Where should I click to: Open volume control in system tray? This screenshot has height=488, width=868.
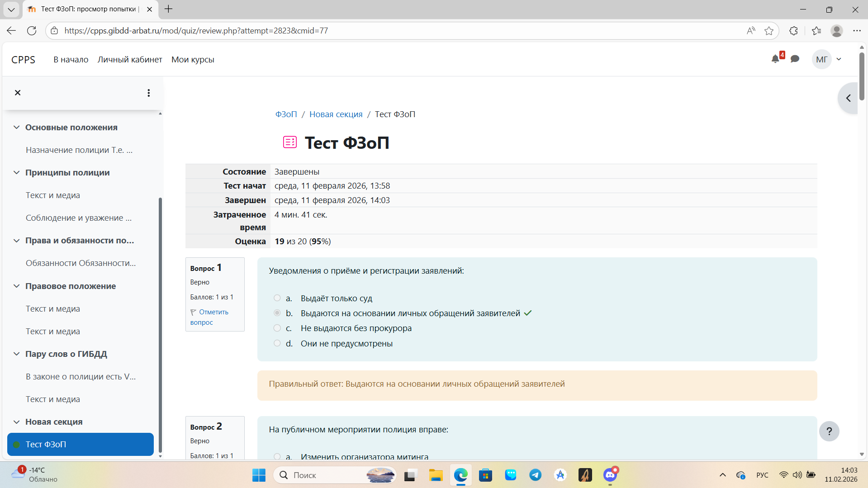click(x=797, y=475)
